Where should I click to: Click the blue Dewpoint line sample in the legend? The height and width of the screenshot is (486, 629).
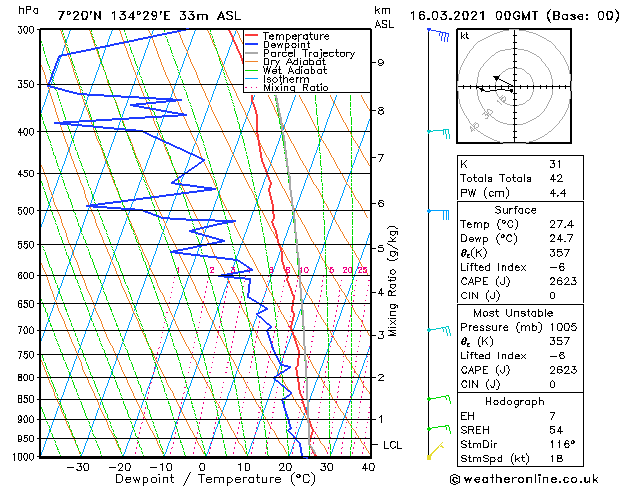252,45
